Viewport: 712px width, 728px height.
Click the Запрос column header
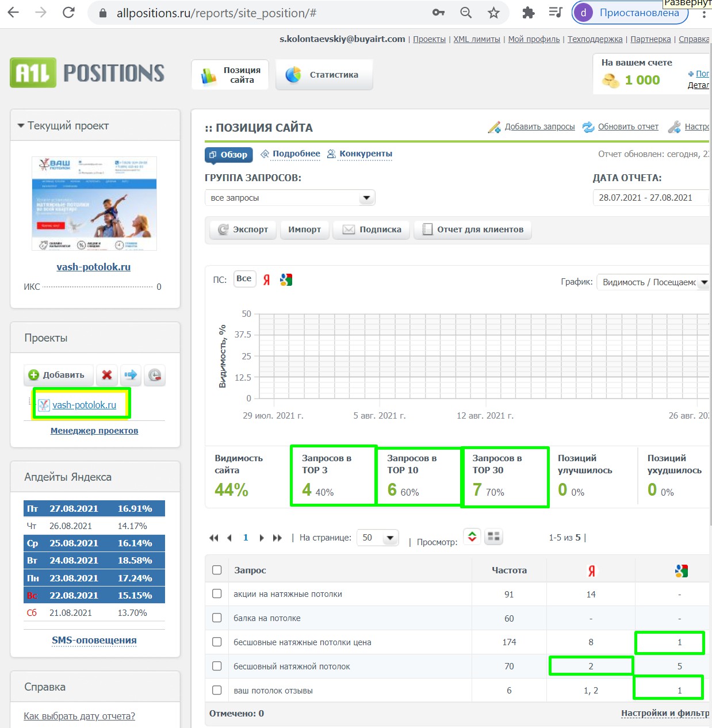pyautogui.click(x=250, y=570)
